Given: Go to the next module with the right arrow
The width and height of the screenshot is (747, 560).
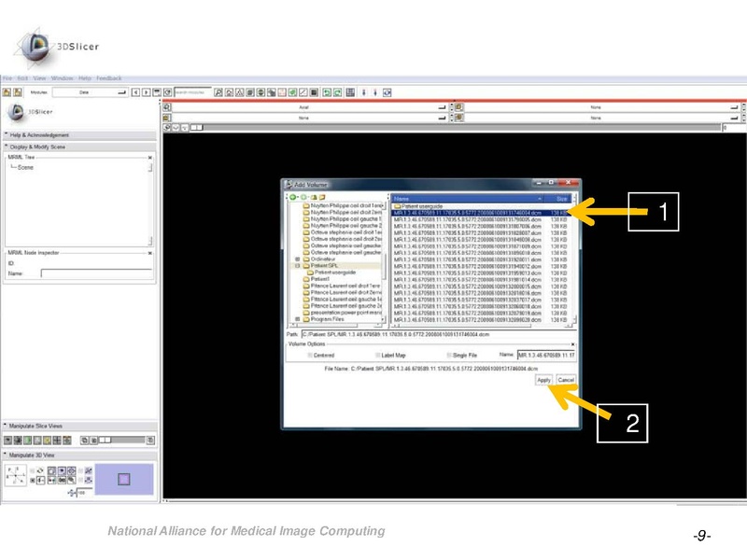Looking at the screenshot, I should [147, 92].
